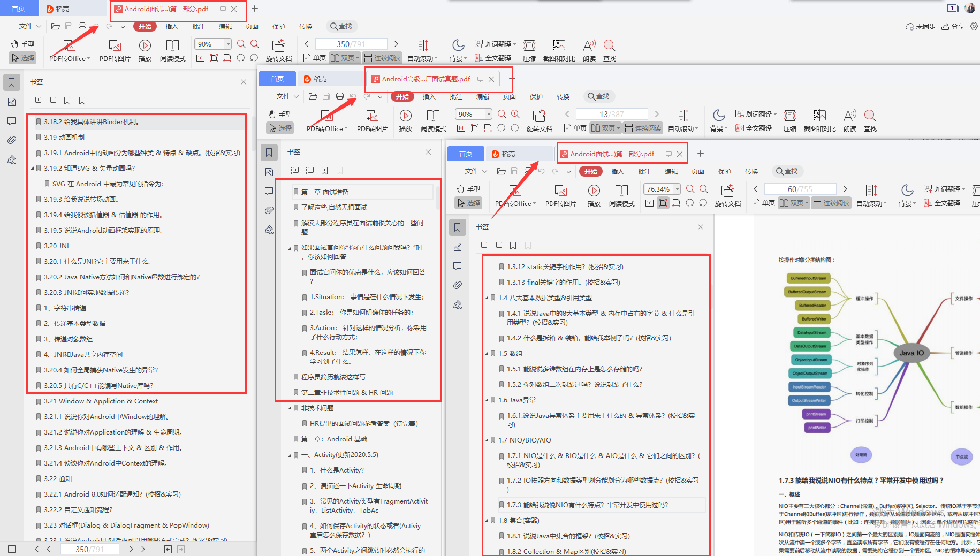Select 手型 tool in 厂面试真题 window

[x=280, y=115]
